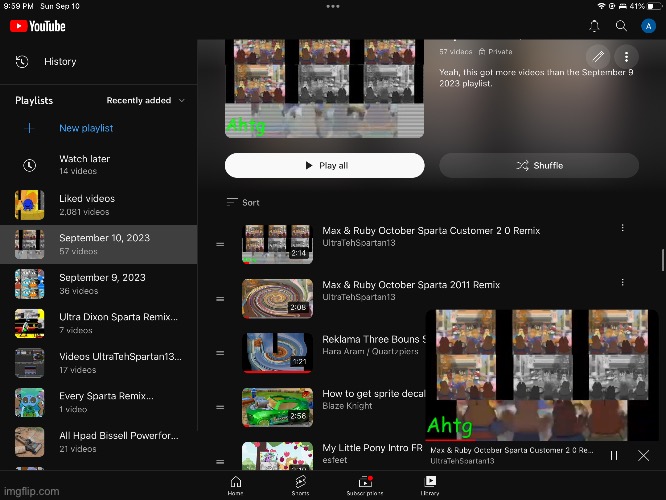Open History in the sidebar
The width and height of the screenshot is (666, 500).
coord(99,62)
